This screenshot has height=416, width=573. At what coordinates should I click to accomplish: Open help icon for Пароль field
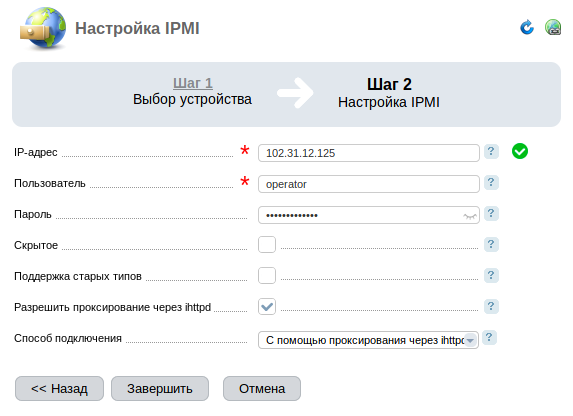491,213
